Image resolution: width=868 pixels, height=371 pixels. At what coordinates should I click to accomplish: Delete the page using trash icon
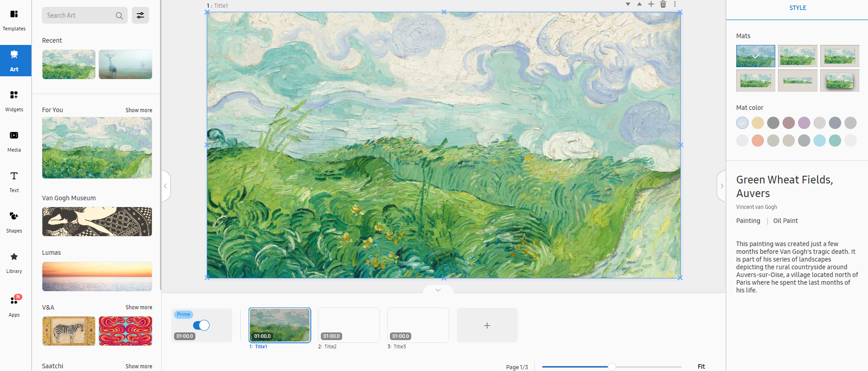click(x=663, y=5)
